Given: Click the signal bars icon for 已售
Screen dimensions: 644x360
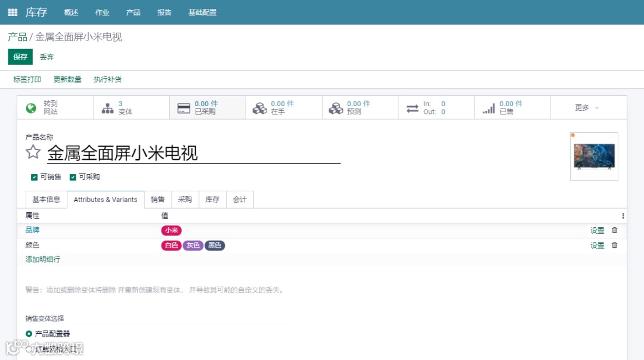Looking at the screenshot, I should (x=489, y=108).
